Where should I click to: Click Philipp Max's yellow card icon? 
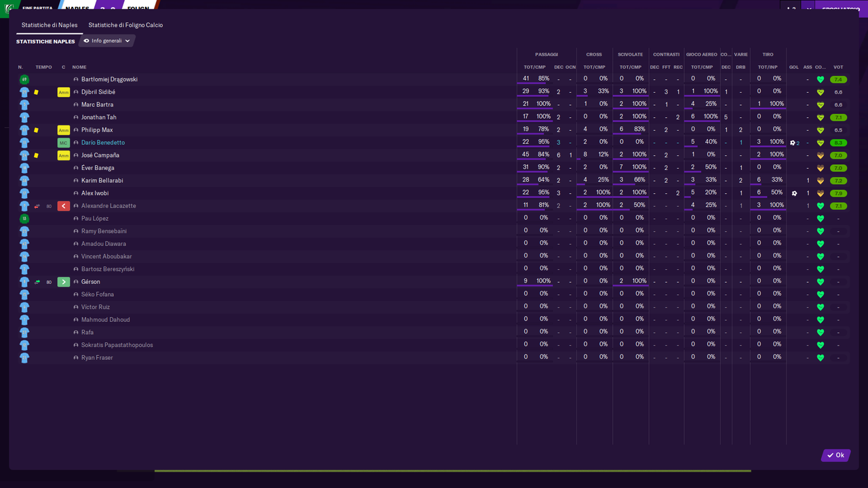37,130
